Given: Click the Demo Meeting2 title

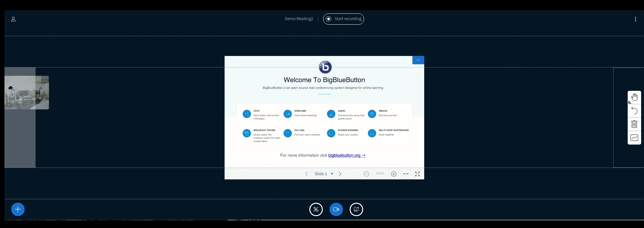Looking at the screenshot, I should pos(299,19).
